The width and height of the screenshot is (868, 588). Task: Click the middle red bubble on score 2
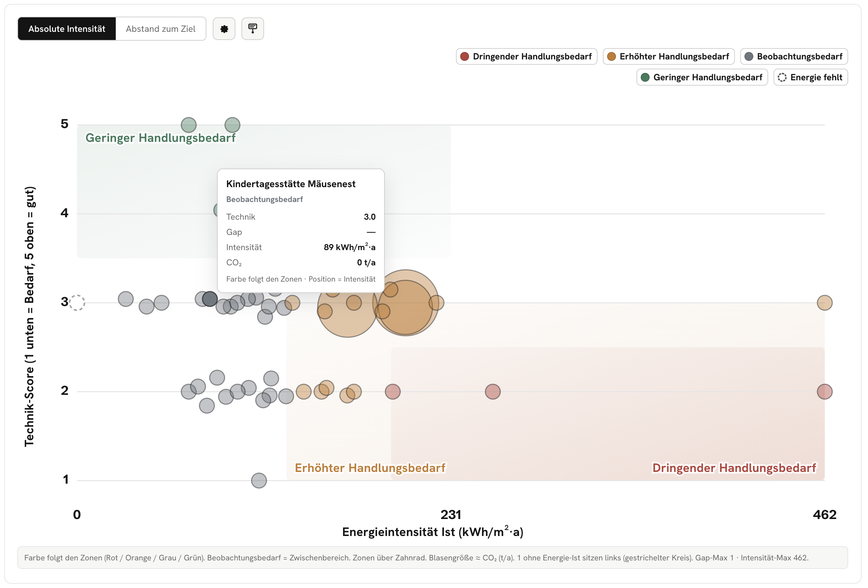pyautogui.click(x=493, y=392)
